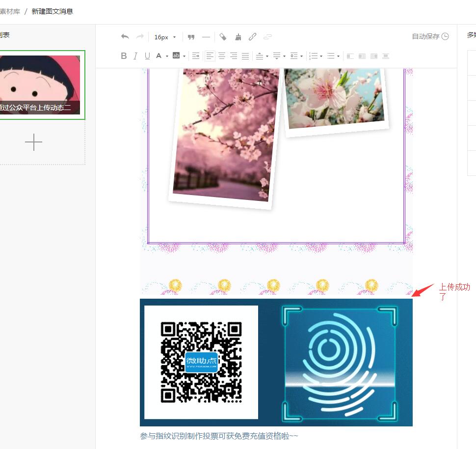Apply the font color A

coord(159,56)
